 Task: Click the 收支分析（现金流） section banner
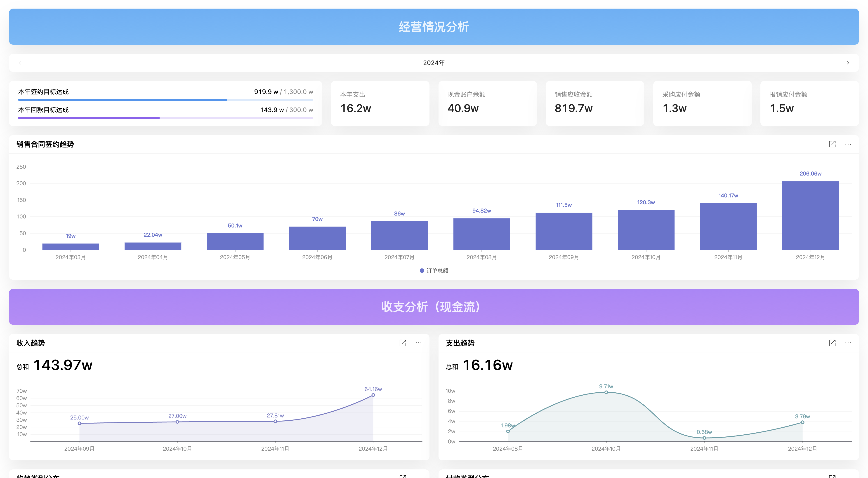click(434, 307)
